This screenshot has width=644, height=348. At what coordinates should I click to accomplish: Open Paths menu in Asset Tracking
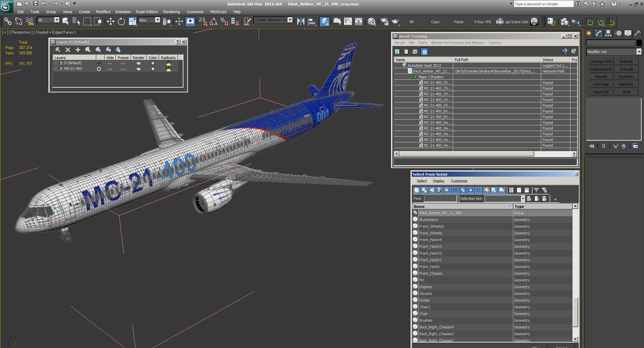coord(423,43)
